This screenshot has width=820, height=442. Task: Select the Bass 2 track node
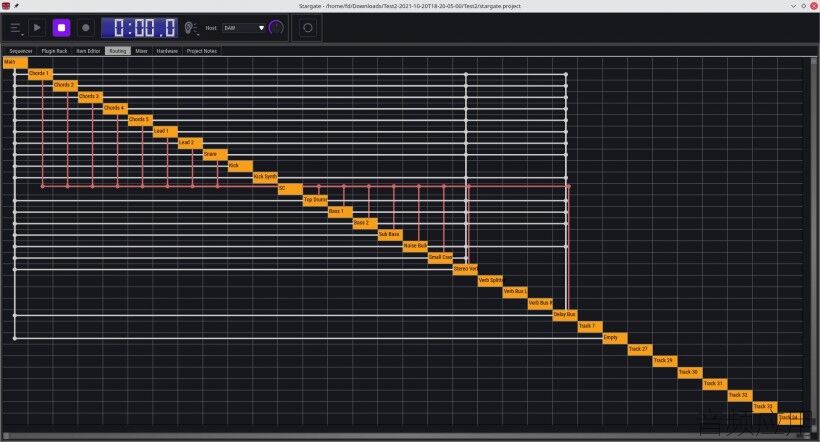click(x=365, y=224)
